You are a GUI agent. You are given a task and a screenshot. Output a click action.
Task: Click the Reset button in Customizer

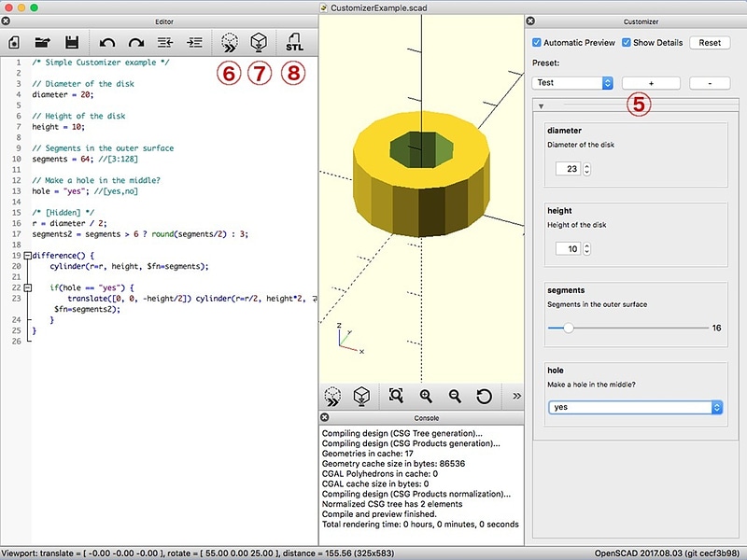pyautogui.click(x=710, y=42)
